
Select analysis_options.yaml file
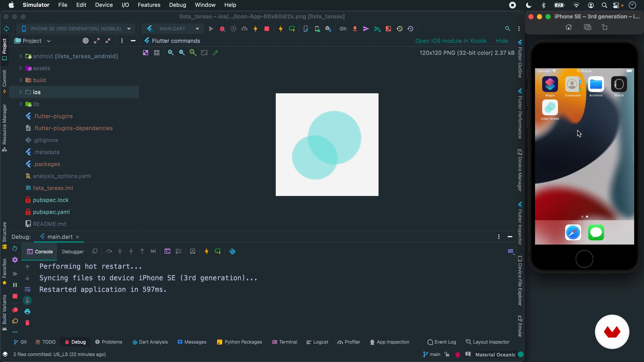(62, 176)
